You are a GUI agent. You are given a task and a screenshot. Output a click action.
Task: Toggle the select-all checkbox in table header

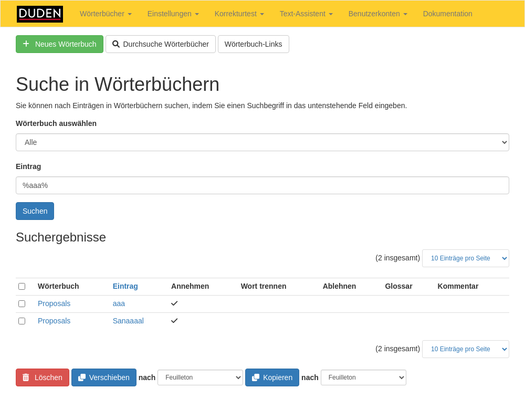coord(22,286)
